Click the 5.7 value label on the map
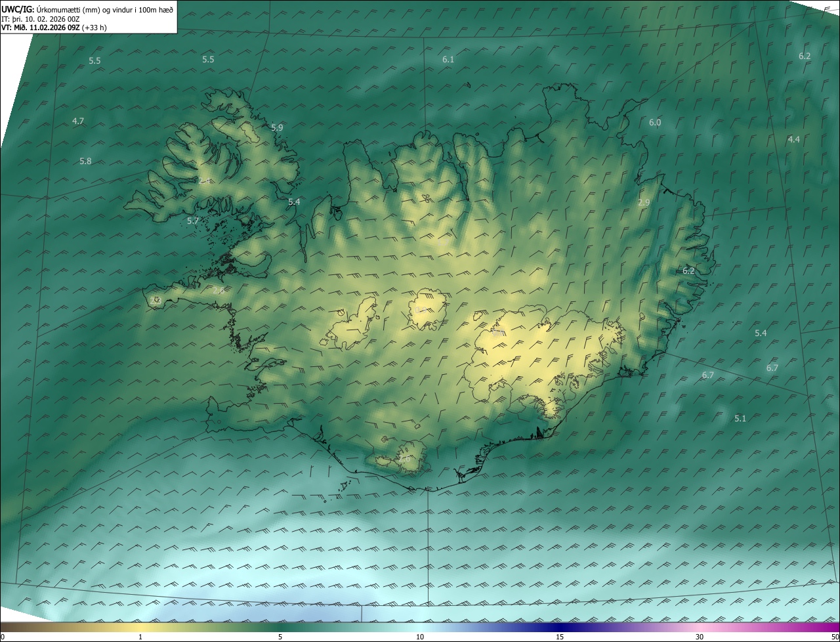 [192, 221]
